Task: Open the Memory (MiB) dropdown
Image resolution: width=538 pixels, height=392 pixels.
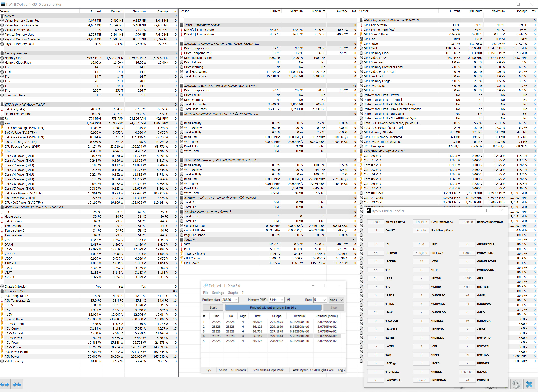Action: tap(282, 300)
